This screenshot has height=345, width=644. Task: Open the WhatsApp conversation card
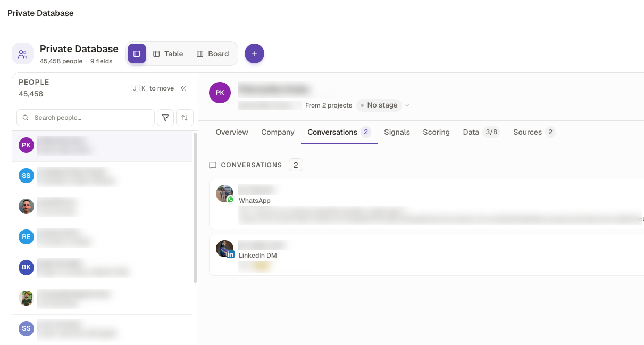point(426,204)
